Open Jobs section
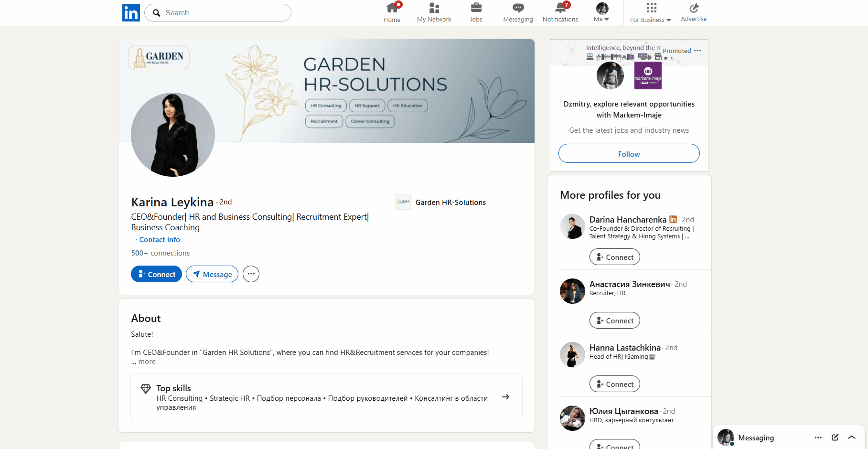 point(476,13)
